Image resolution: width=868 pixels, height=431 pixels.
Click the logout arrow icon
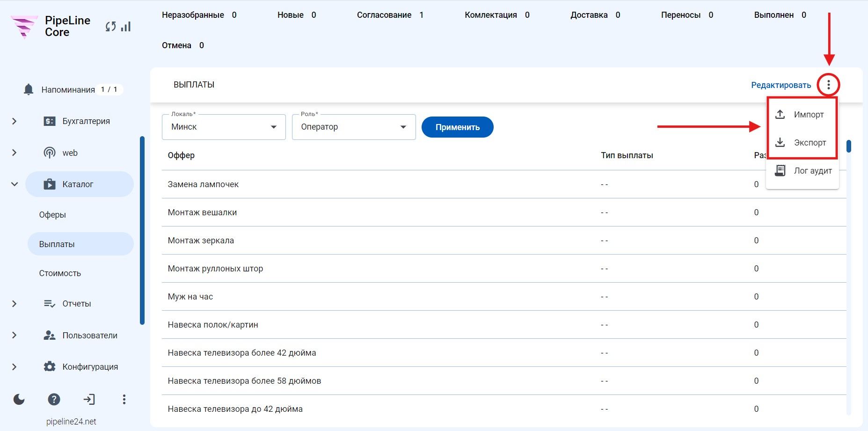89,399
